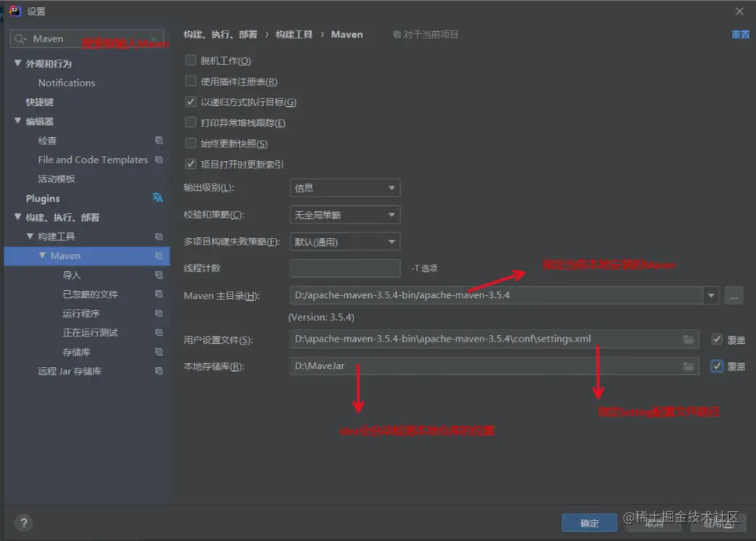
Task: Enable 使用插件注册表 checkbox
Action: [191, 81]
